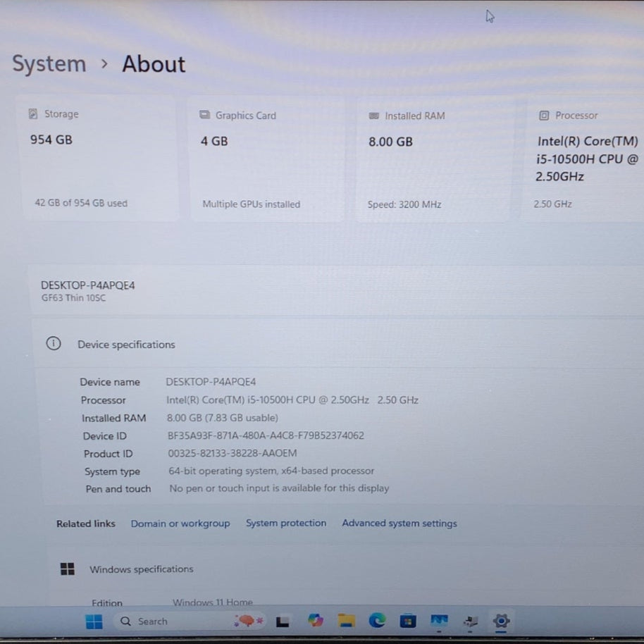
Task: Click the Installed RAM chip icon
Action: [x=373, y=116]
